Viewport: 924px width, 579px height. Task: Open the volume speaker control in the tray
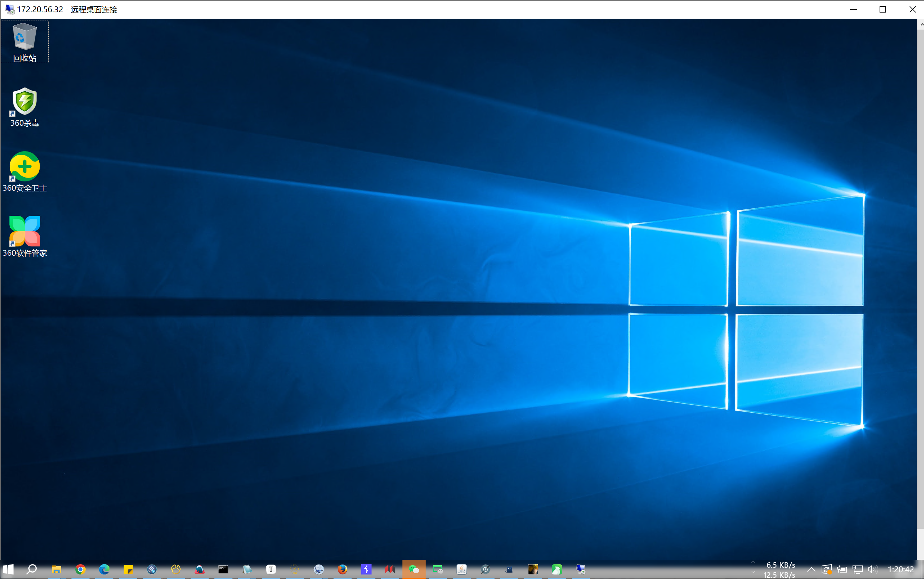tap(872, 569)
